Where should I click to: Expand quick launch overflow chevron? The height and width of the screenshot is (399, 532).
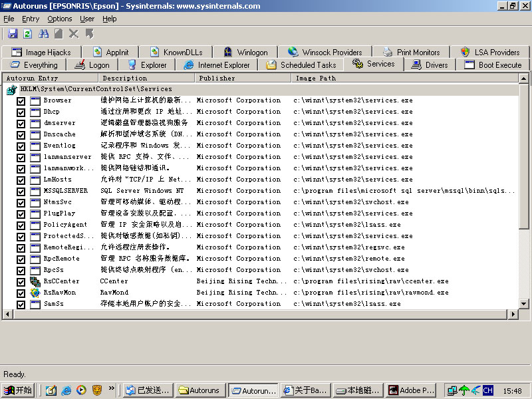tap(111, 388)
